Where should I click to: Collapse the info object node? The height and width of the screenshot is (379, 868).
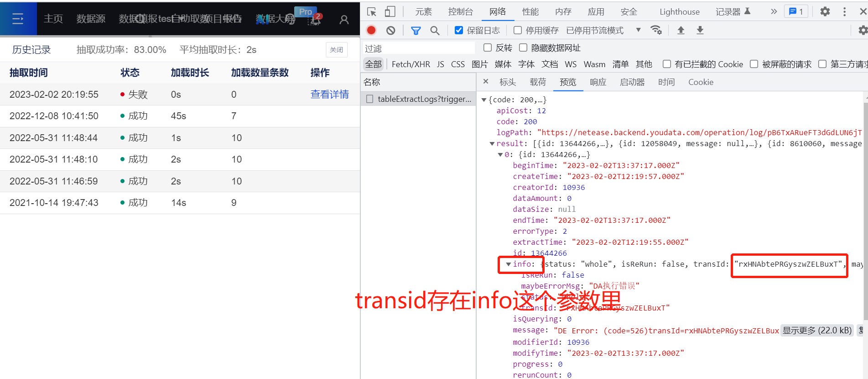(x=509, y=264)
